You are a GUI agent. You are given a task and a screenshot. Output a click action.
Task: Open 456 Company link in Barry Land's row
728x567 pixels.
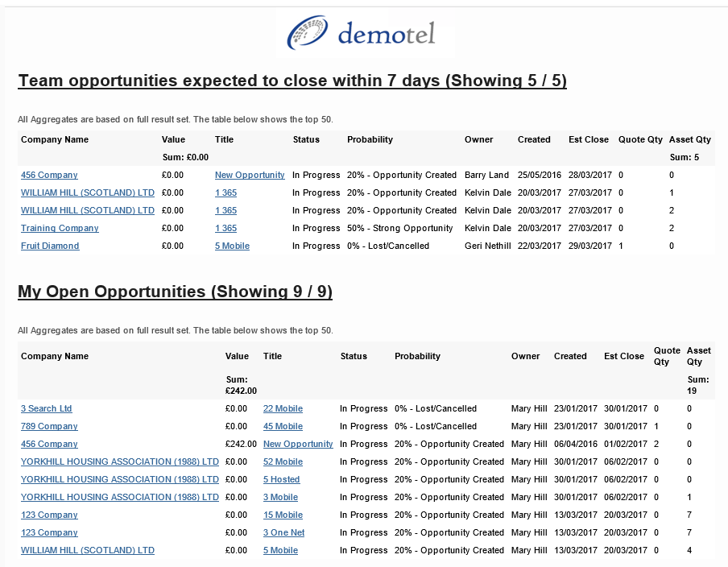[49, 175]
